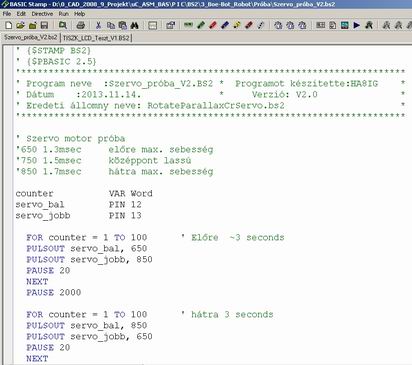Screen dimensions: 412x365
Task: Click the blue Run arrow icon
Action: click(x=357, y=25)
